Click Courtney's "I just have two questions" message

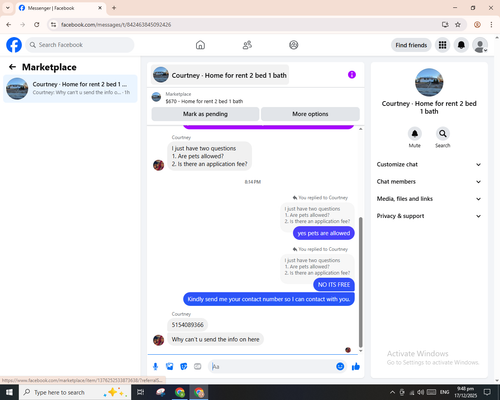pyautogui.click(x=209, y=156)
